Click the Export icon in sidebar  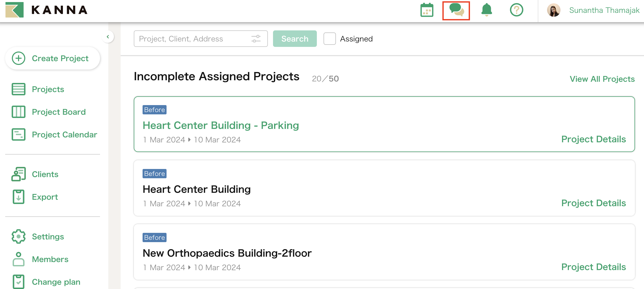point(19,197)
